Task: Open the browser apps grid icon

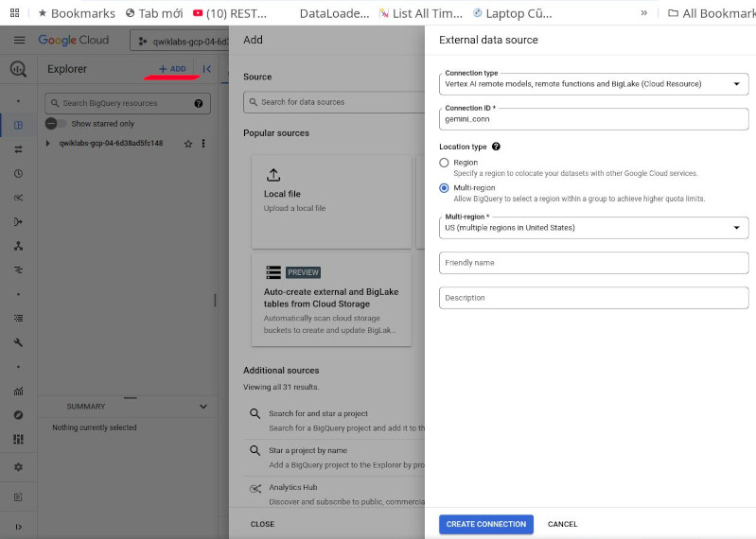Action: 14,13
